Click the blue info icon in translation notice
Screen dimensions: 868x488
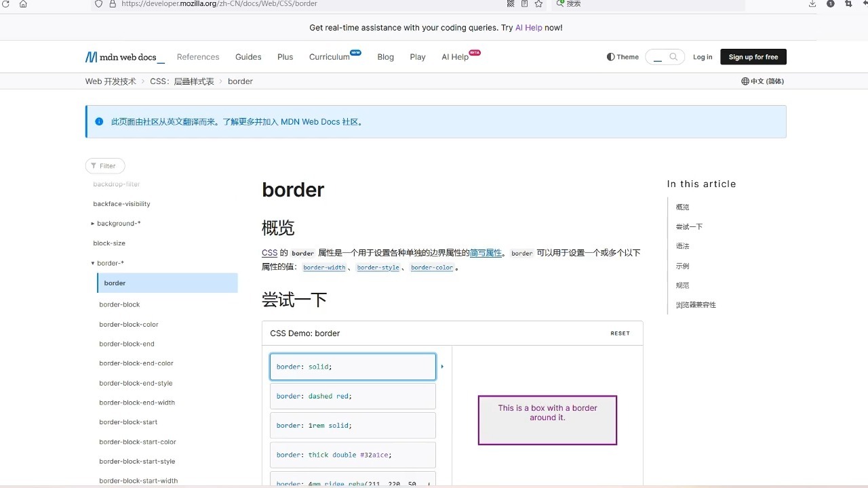[x=99, y=122]
